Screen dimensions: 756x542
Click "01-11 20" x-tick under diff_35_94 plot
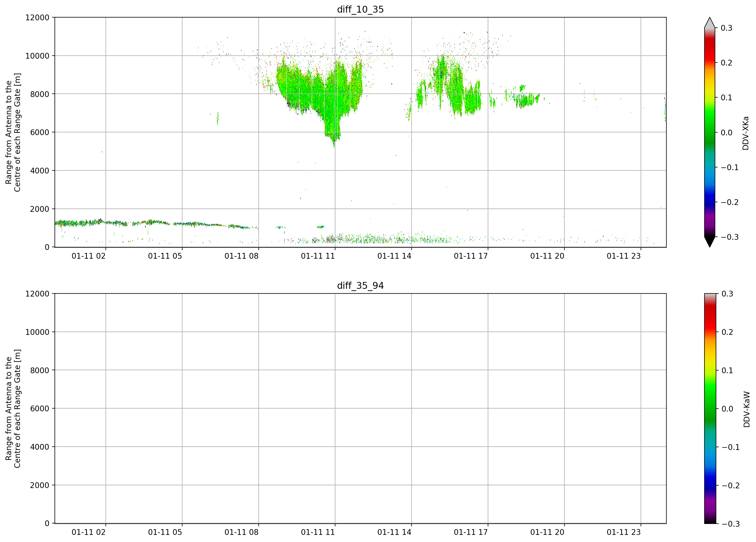click(547, 532)
